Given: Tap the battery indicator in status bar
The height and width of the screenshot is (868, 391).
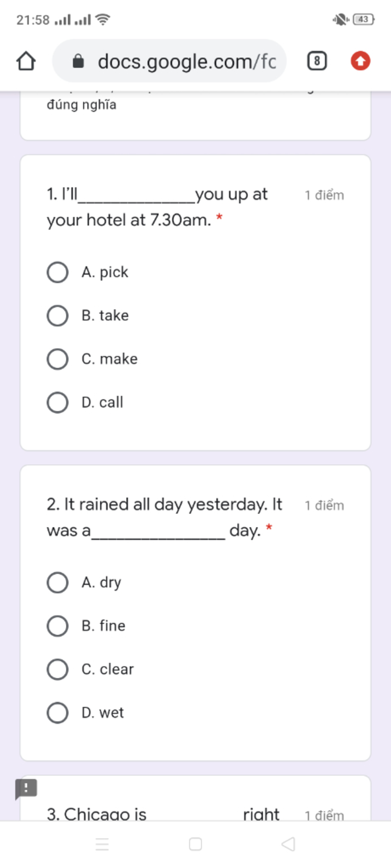Looking at the screenshot, I should click(364, 19).
